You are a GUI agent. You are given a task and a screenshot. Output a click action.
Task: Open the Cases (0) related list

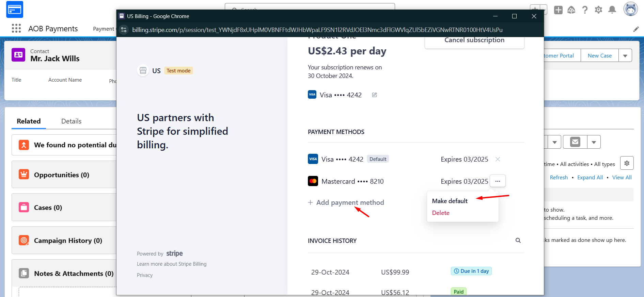tap(48, 208)
